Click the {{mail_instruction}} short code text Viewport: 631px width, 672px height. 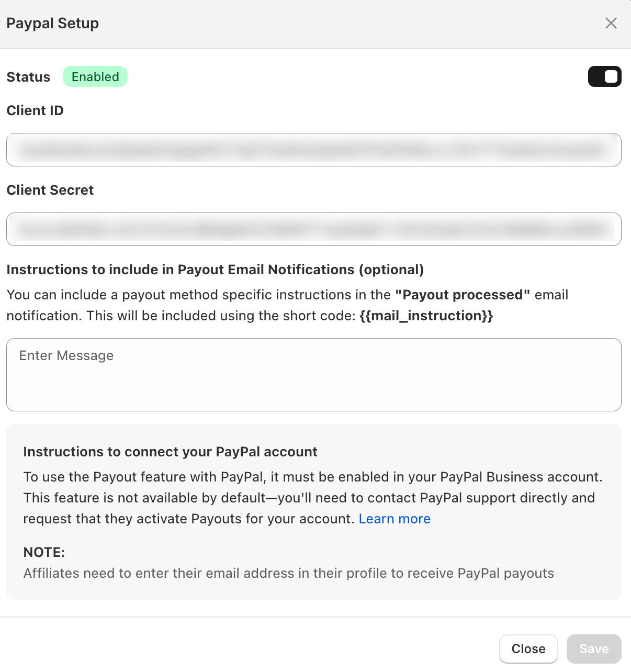[x=426, y=316]
